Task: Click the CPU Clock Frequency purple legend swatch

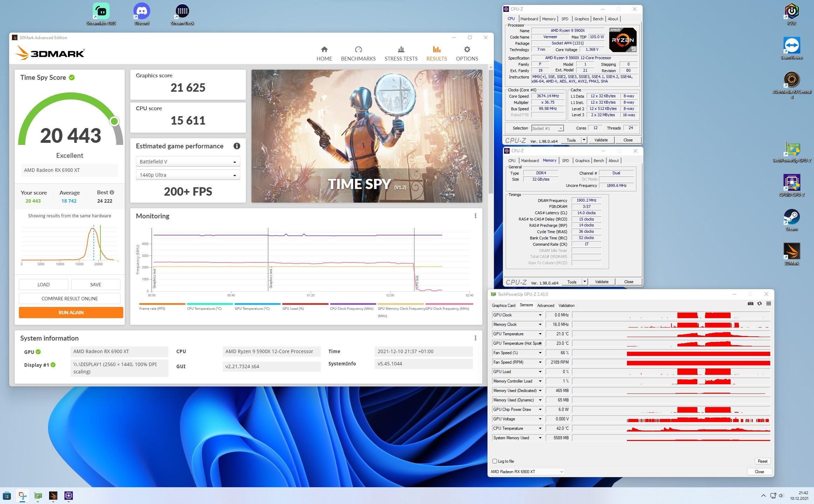Action: point(353,304)
